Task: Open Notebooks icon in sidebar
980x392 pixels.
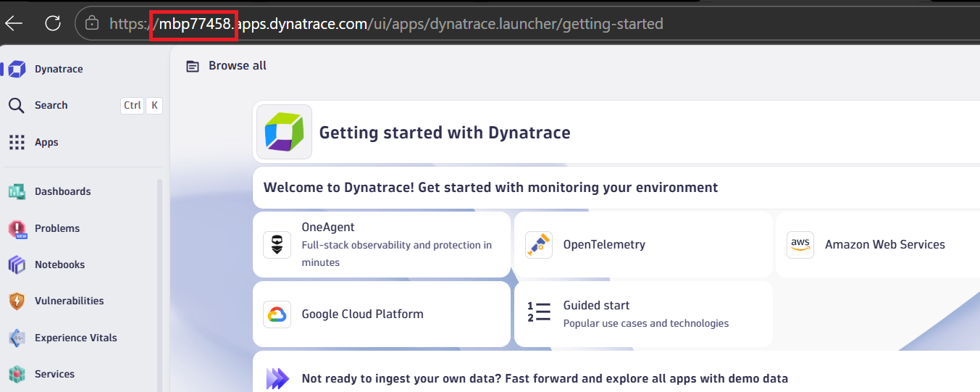Action: coord(17,264)
